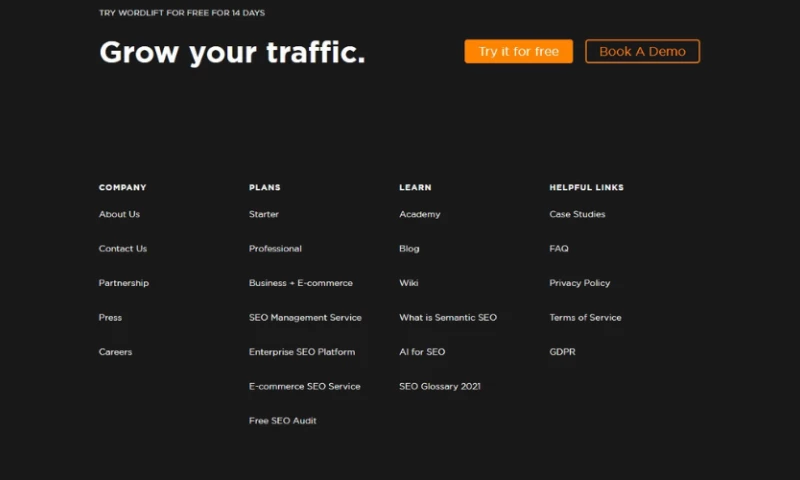View the Enterprise SEO Platform link
This screenshot has width=800, height=480.
point(302,352)
